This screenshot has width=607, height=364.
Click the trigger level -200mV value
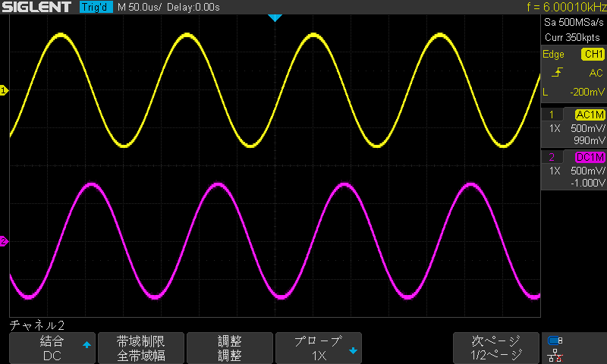click(587, 92)
